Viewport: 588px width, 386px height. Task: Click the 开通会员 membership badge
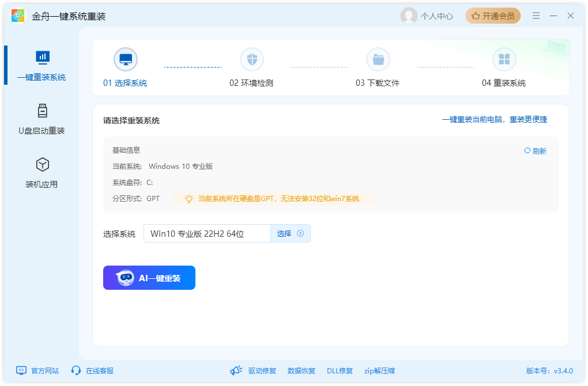click(x=492, y=16)
